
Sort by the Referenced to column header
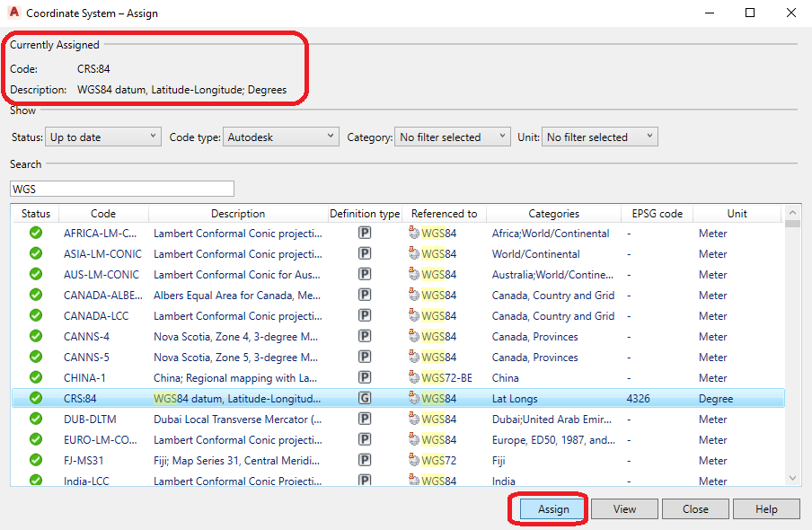click(x=444, y=214)
